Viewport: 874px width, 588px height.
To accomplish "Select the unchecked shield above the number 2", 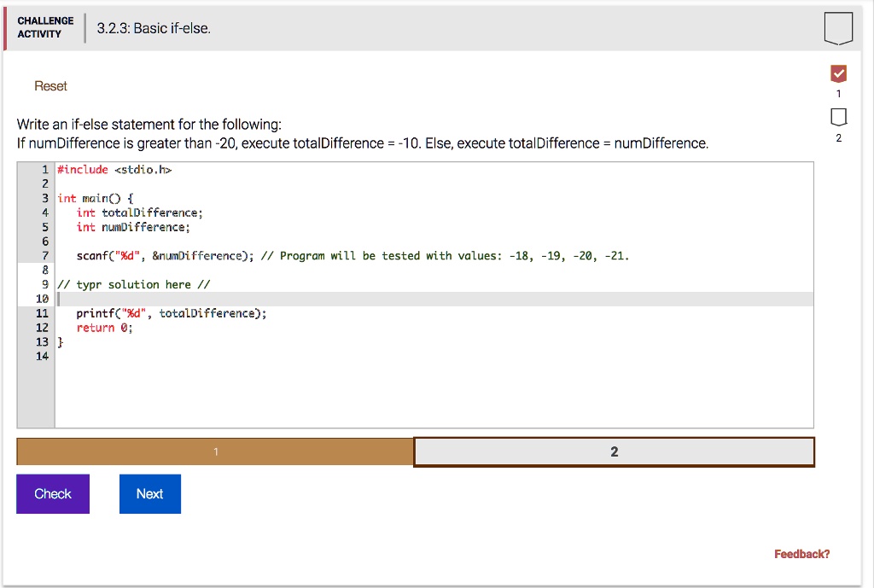I will (838, 118).
